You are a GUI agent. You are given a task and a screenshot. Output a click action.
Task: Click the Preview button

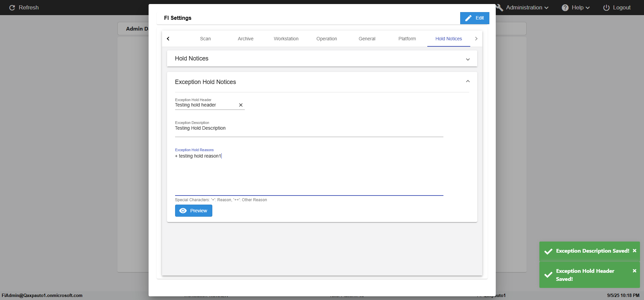pyautogui.click(x=194, y=211)
